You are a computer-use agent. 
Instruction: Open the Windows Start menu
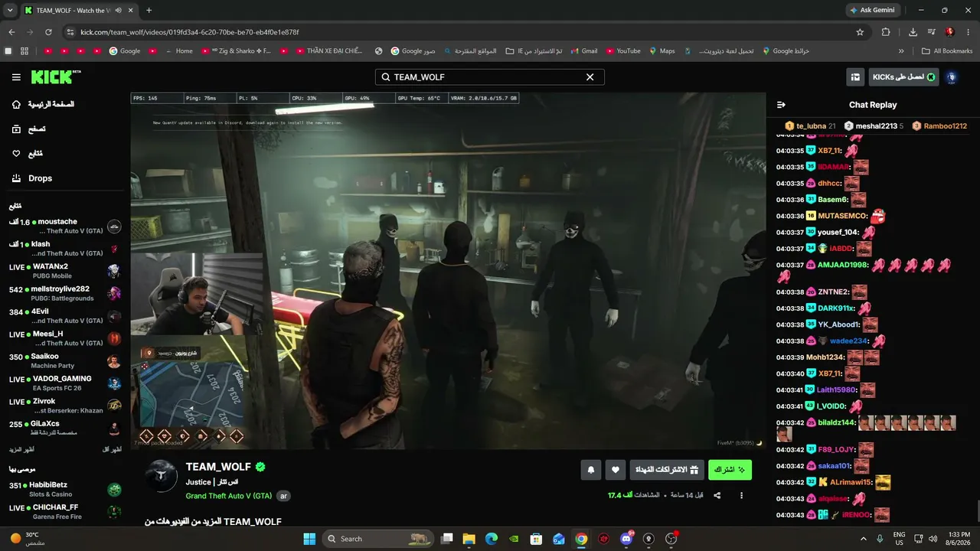point(309,539)
